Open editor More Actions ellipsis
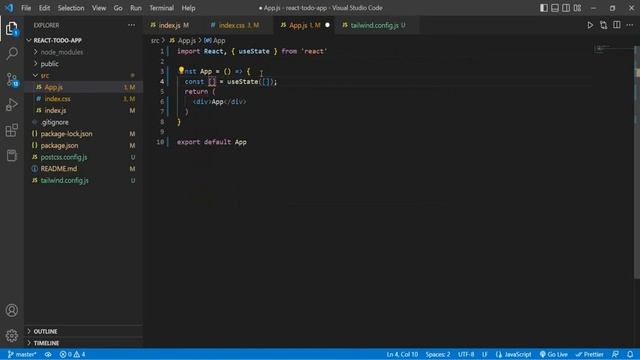The width and height of the screenshot is (640, 360). point(630,25)
